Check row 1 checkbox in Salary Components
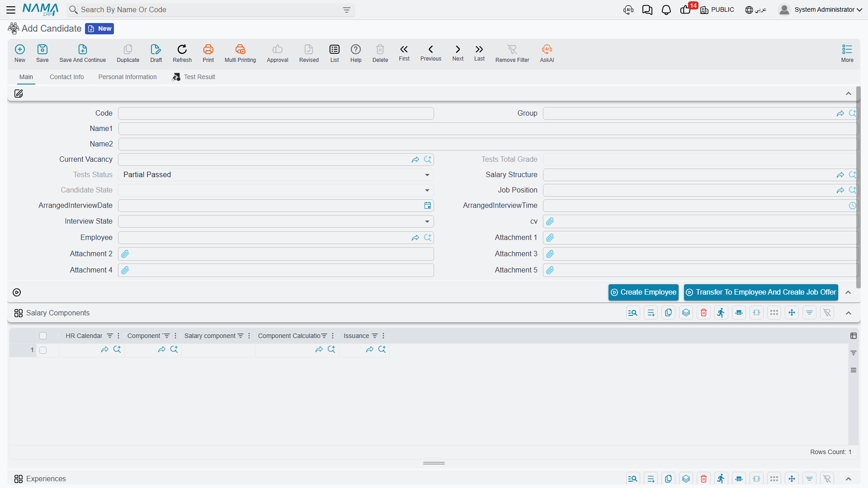The width and height of the screenshot is (868, 488). pos(43,350)
